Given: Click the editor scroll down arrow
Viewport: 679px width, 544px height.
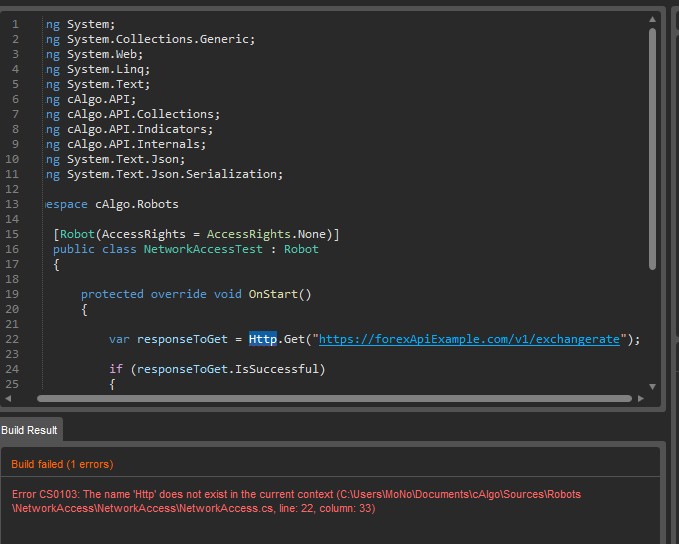Looking at the screenshot, I should [x=652, y=386].
